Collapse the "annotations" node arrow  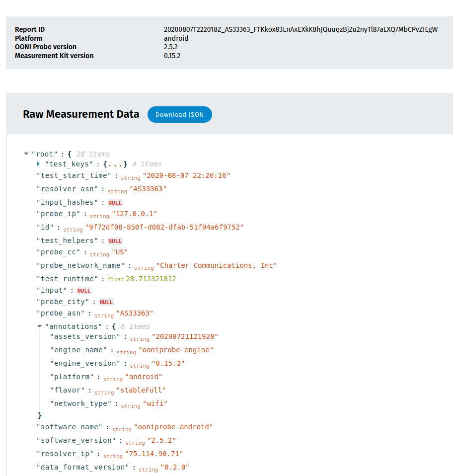click(x=39, y=326)
